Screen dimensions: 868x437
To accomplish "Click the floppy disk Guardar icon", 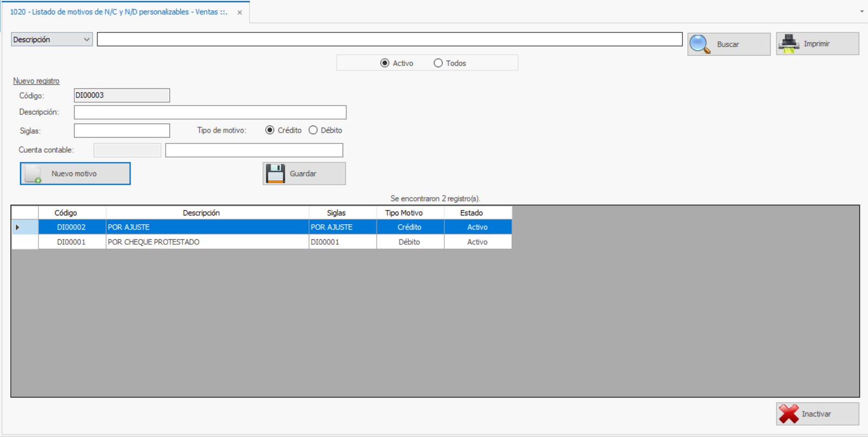I will point(275,174).
